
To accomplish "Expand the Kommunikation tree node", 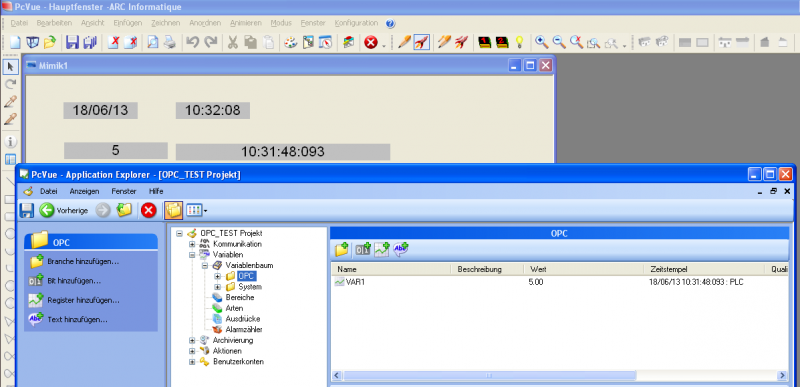I will [192, 244].
